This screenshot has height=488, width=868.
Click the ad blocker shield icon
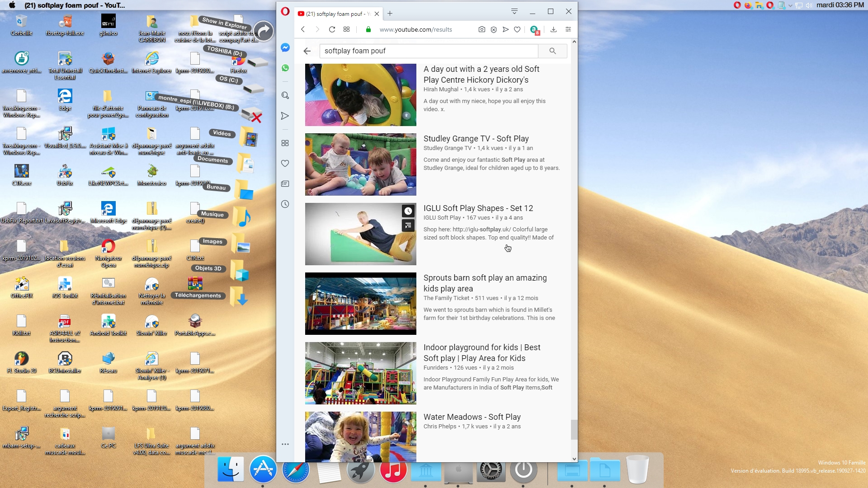[x=494, y=29]
